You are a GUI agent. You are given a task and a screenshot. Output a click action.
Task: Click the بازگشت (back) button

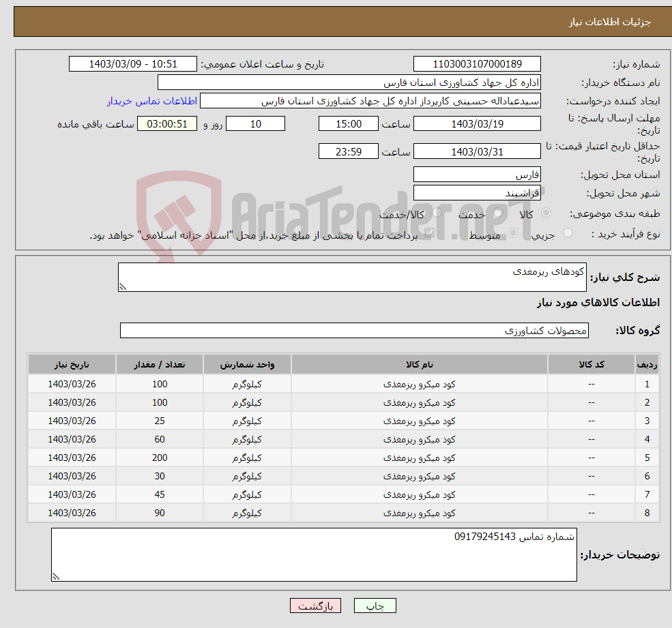tap(315, 605)
